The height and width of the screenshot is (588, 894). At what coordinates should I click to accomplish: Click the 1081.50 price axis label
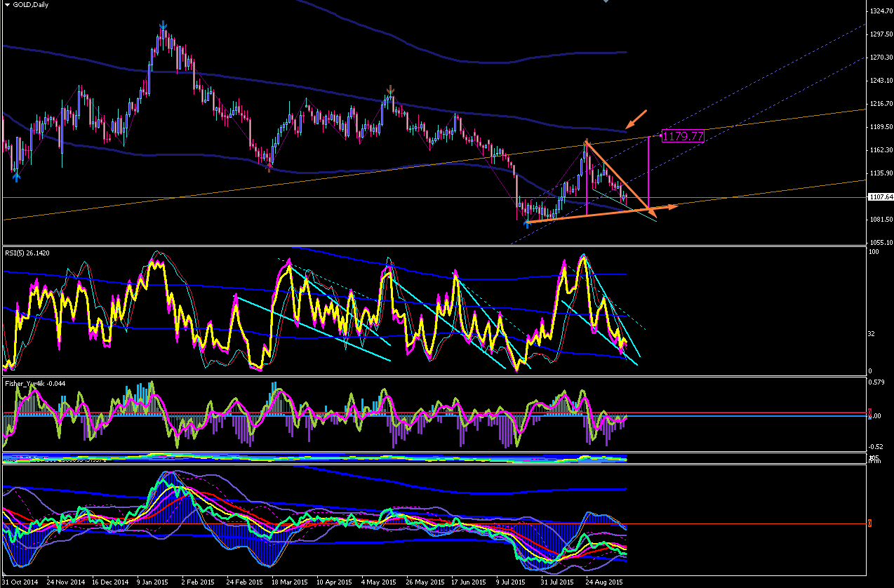[880, 220]
